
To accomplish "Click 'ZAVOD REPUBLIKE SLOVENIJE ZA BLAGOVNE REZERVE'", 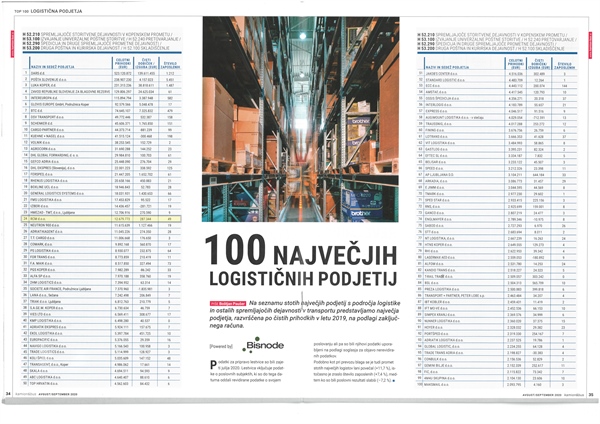I will [x=70, y=91].
